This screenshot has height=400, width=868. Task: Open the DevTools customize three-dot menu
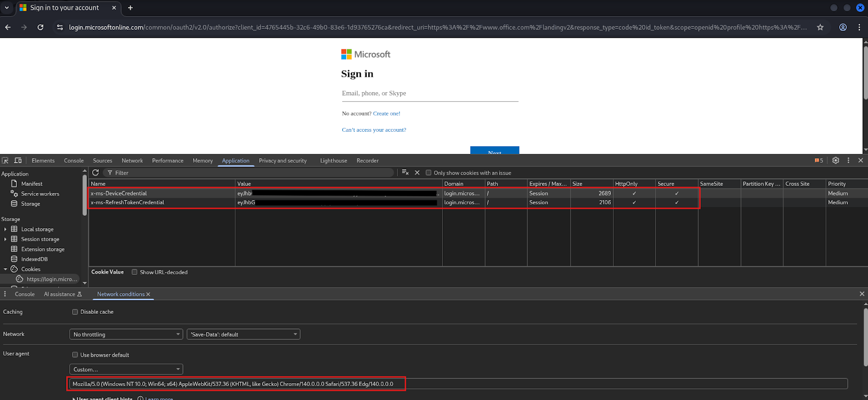pos(848,160)
